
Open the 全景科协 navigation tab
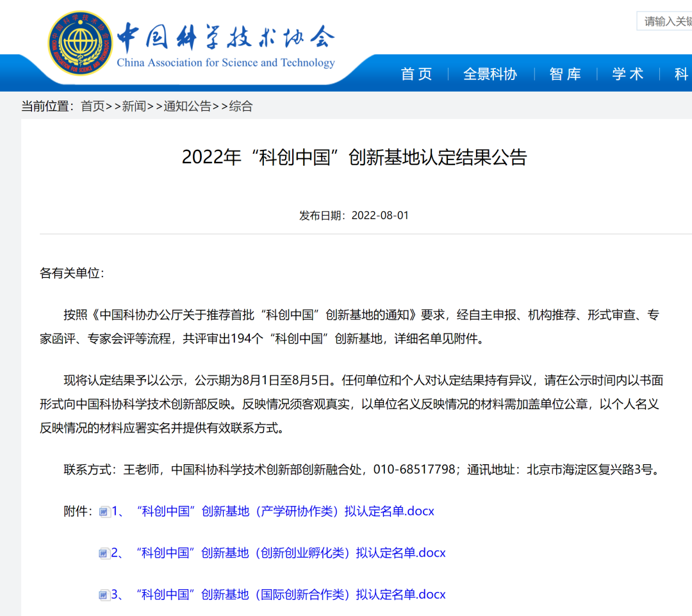[490, 74]
